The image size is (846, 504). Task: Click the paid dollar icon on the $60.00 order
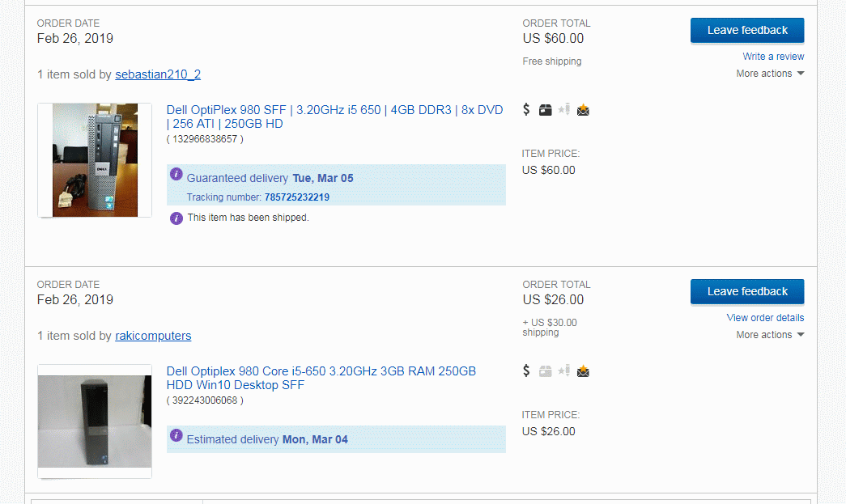coord(526,109)
